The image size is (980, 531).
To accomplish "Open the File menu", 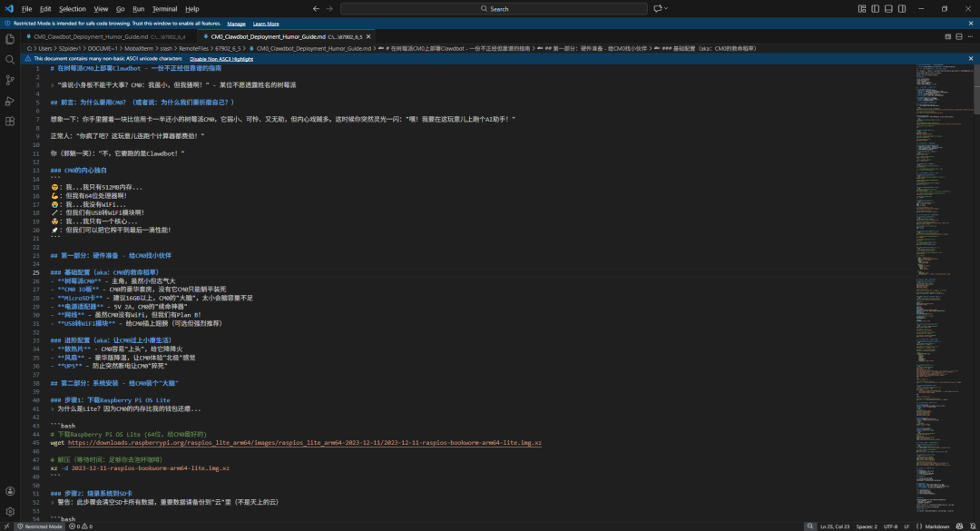I will tap(27, 9).
